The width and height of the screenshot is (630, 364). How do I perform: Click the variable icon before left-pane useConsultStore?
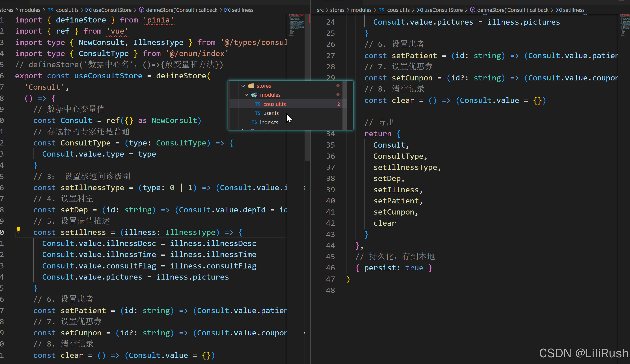point(88,10)
